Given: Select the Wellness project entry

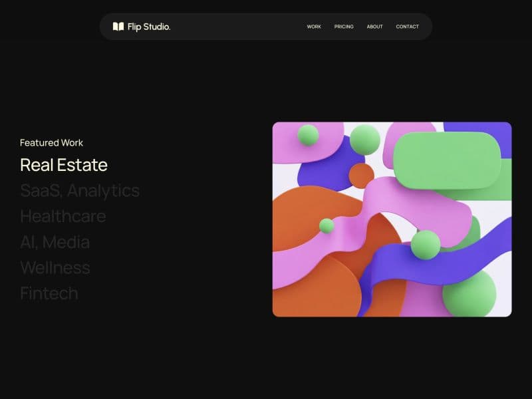Looking at the screenshot, I should pos(55,268).
